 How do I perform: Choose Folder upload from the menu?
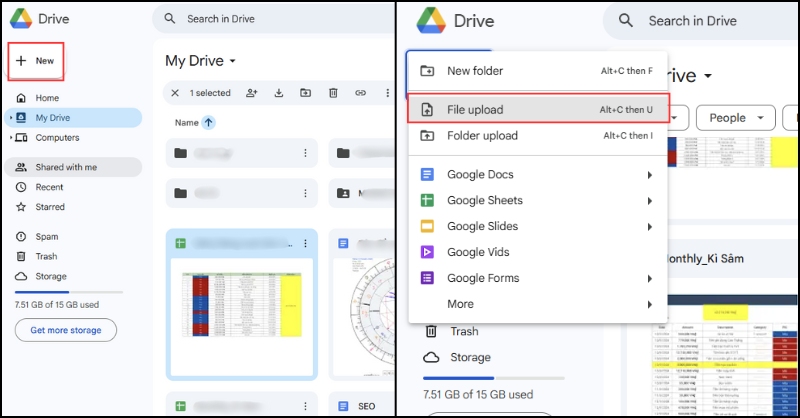coord(538,136)
